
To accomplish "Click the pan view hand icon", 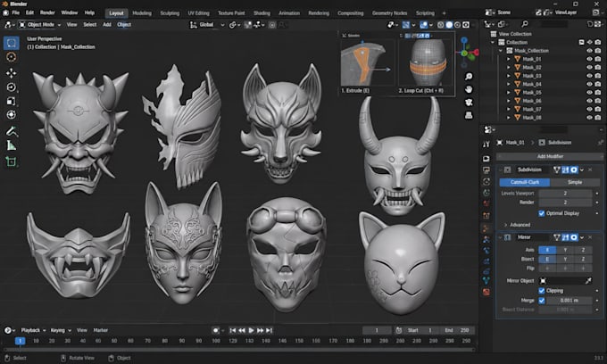I will coord(469,89).
